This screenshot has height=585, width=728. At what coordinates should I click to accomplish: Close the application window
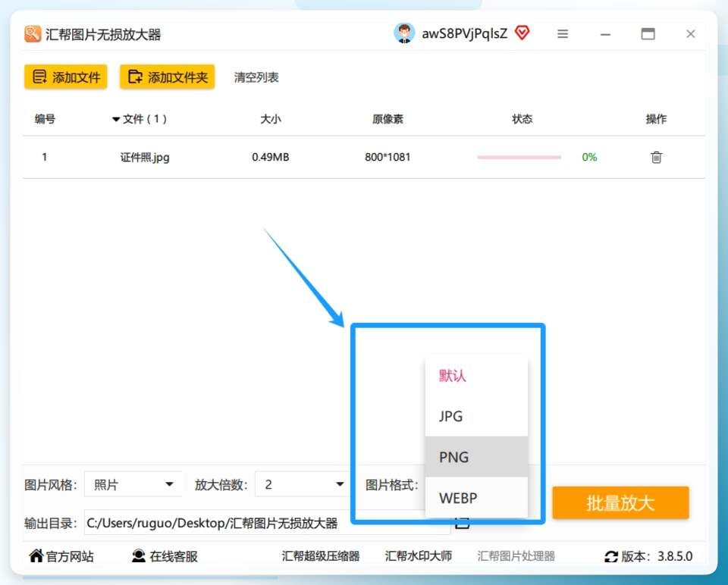coord(691,34)
